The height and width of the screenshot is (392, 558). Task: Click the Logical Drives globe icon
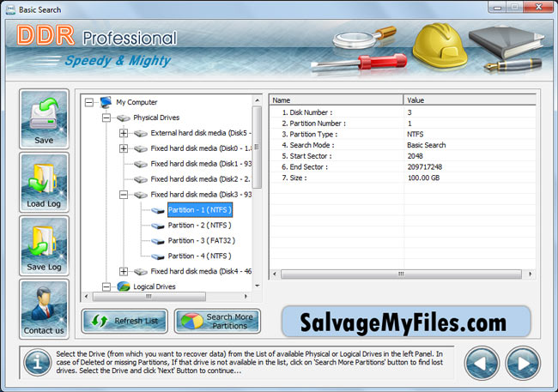click(x=123, y=286)
